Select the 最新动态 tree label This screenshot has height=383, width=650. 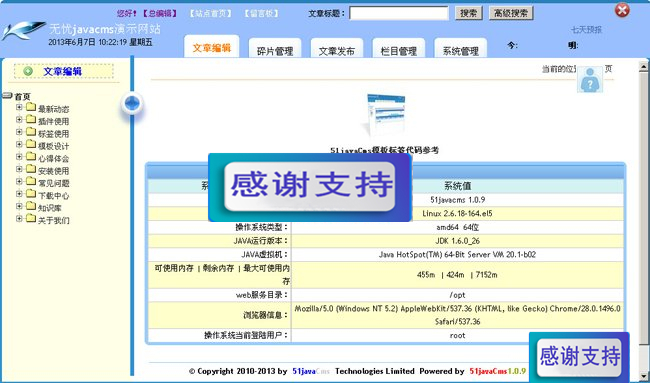tap(53, 109)
